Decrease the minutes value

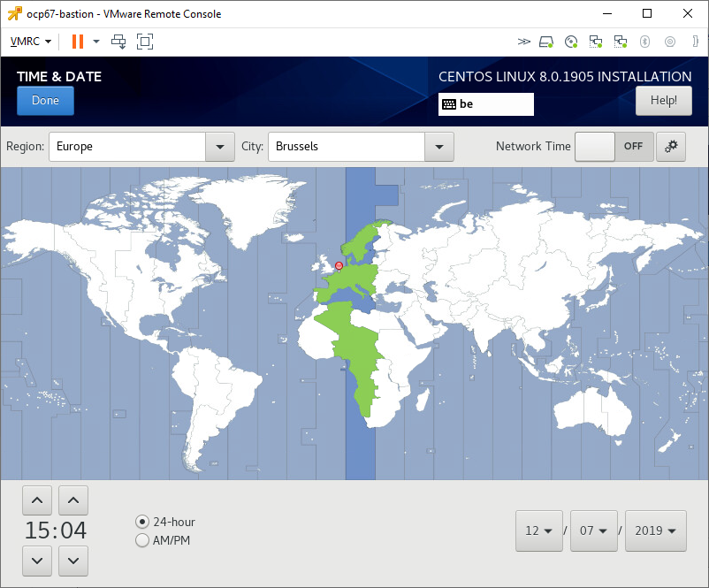[73, 561]
